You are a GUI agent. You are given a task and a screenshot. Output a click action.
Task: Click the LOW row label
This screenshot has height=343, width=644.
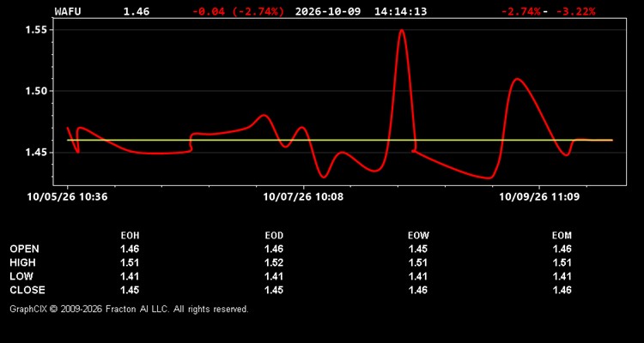[21, 276]
